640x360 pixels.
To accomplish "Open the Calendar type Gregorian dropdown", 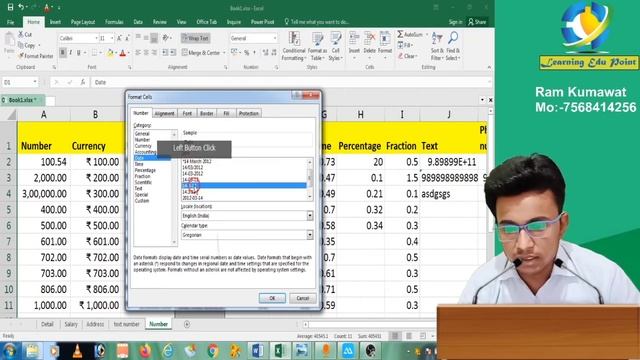I will point(310,235).
